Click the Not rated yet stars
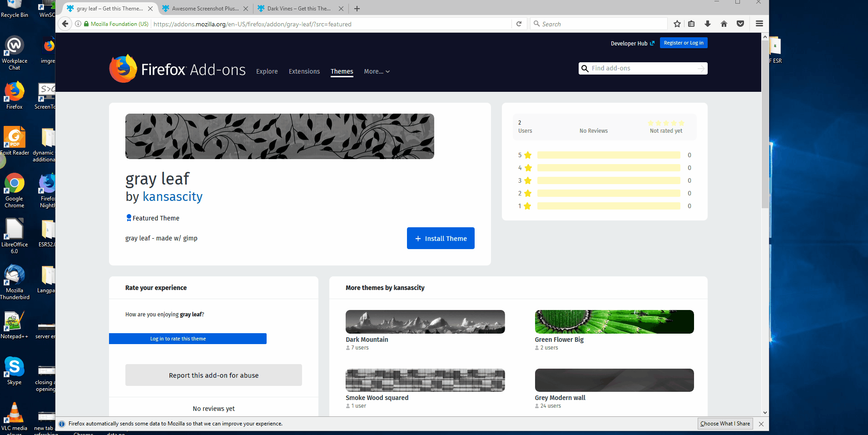Image resolution: width=868 pixels, height=435 pixels. pyautogui.click(x=666, y=123)
